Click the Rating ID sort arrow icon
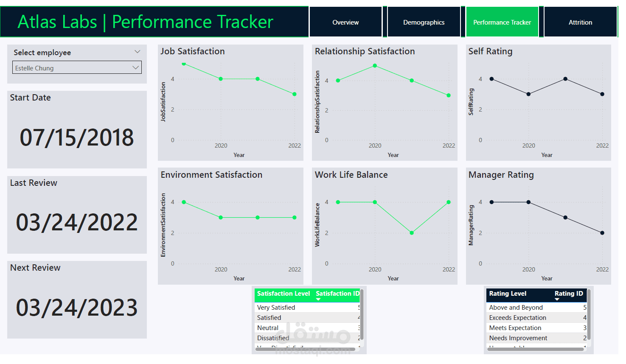This screenshot has width=626, height=364. tap(557, 300)
